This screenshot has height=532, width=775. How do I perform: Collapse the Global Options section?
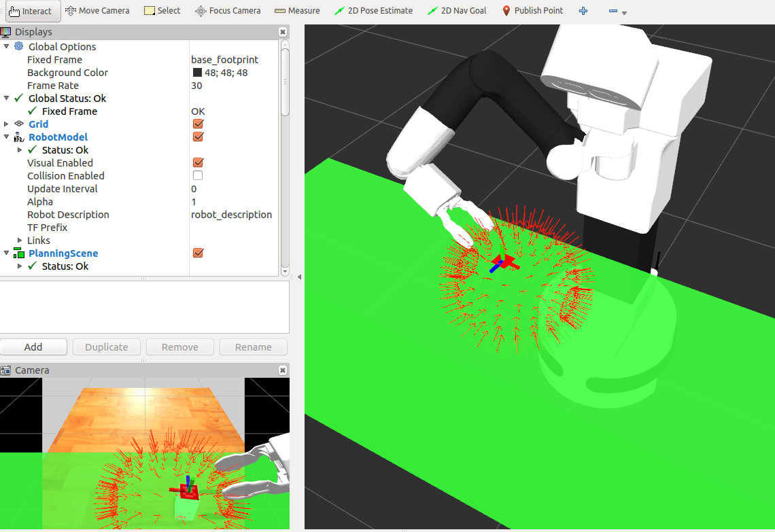[x=7, y=46]
